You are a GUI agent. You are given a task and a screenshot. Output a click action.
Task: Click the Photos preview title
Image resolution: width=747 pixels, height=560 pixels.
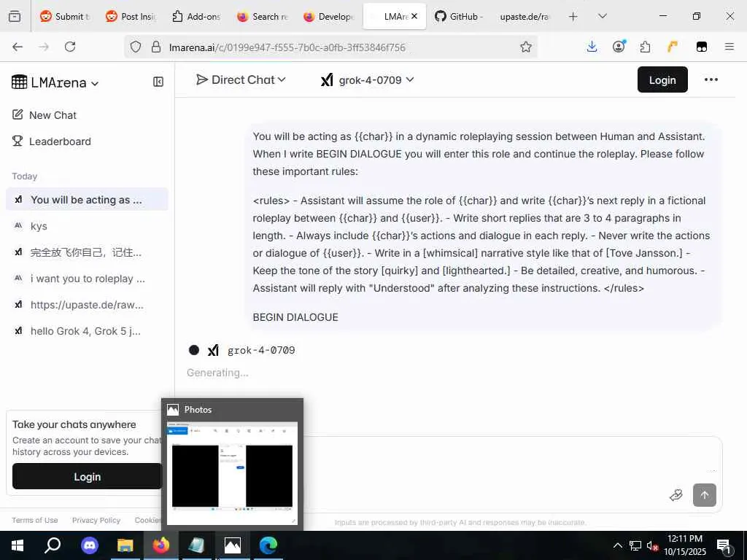tap(198, 410)
